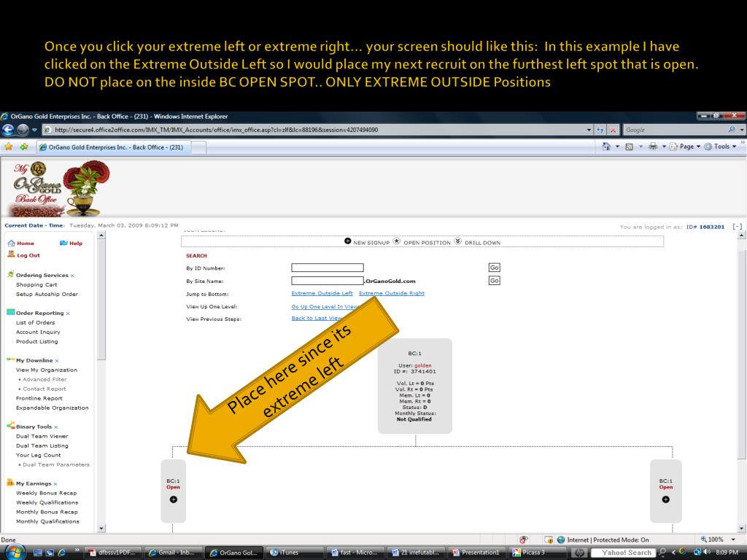The image size is (747, 560).
Task: Click the sidebar scroll down arrow
Action: 101,528
